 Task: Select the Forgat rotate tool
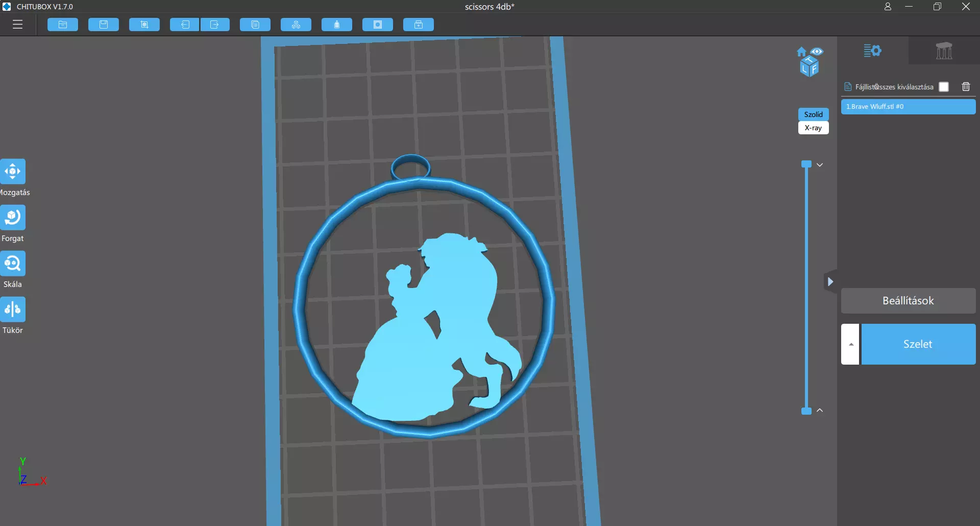pos(13,218)
